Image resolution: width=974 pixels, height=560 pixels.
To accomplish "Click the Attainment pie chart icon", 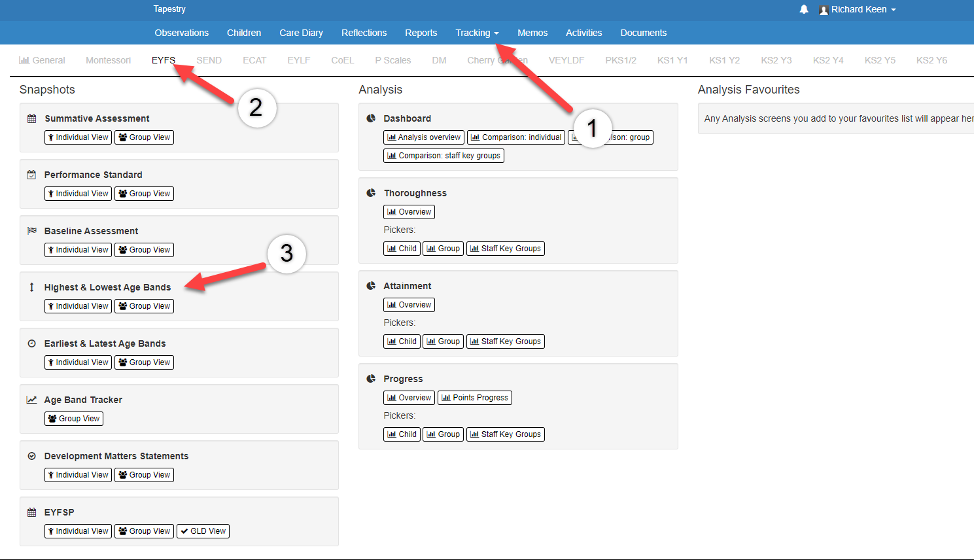I will 371,286.
